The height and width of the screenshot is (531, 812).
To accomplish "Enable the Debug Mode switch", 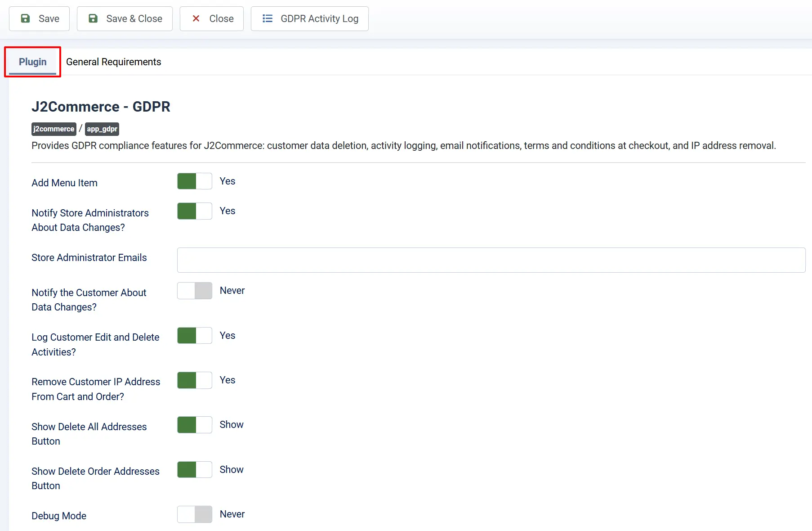I will (195, 514).
